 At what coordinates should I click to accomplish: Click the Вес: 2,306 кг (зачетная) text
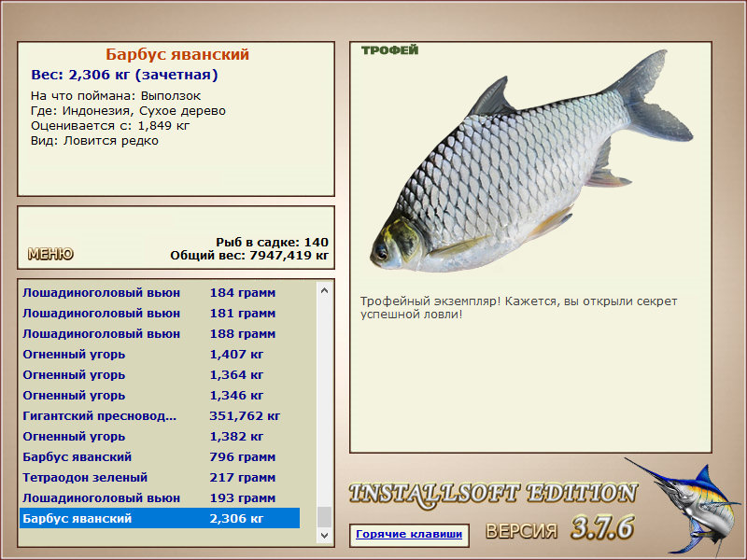[124, 75]
